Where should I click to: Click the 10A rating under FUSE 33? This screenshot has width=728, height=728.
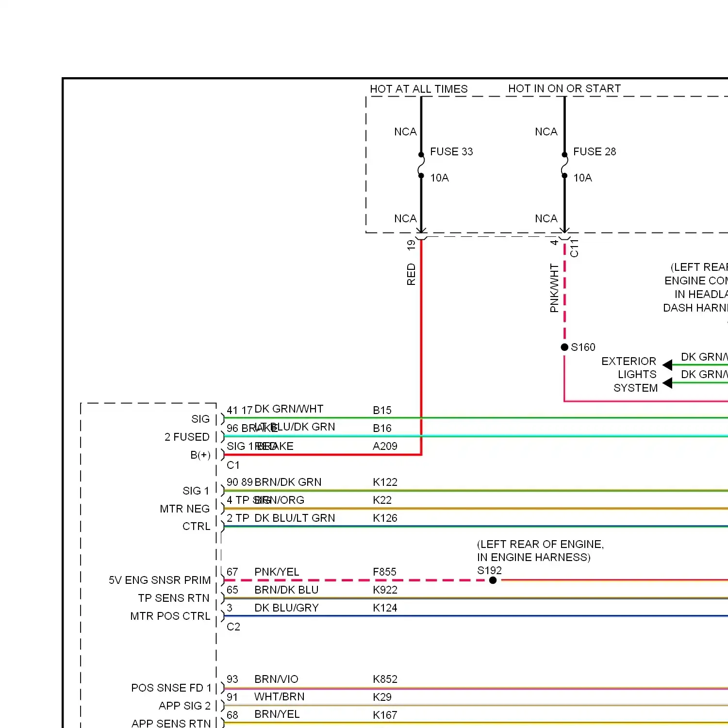tap(439, 178)
